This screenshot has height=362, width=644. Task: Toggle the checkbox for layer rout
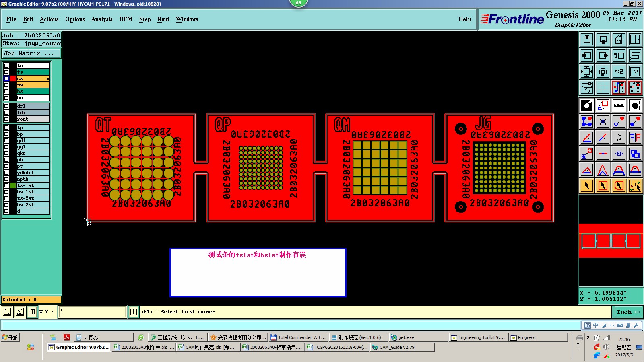click(x=6, y=119)
